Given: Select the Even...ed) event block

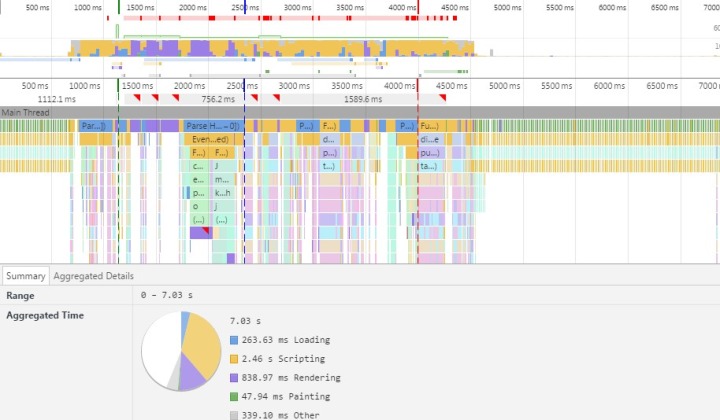Looking at the screenshot, I should click(x=210, y=140).
